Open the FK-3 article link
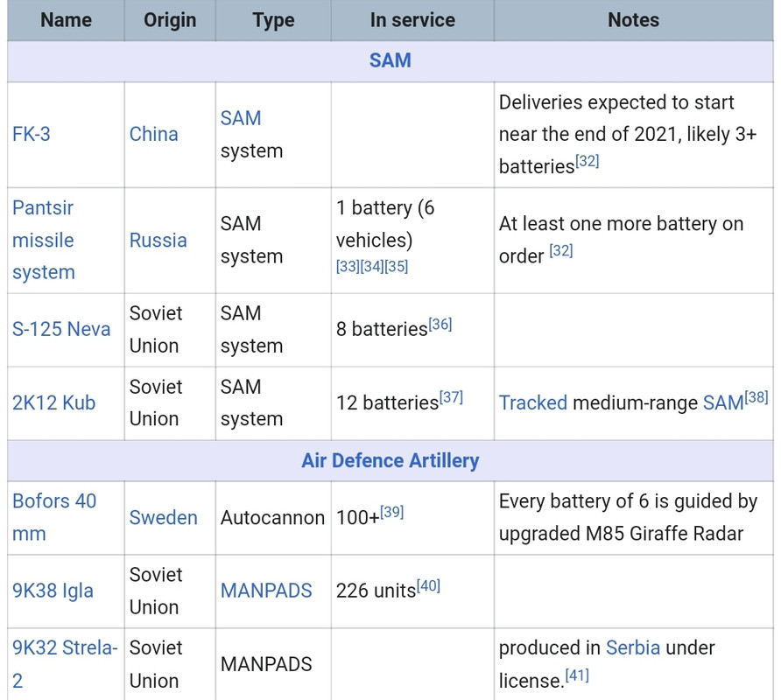 [32, 135]
